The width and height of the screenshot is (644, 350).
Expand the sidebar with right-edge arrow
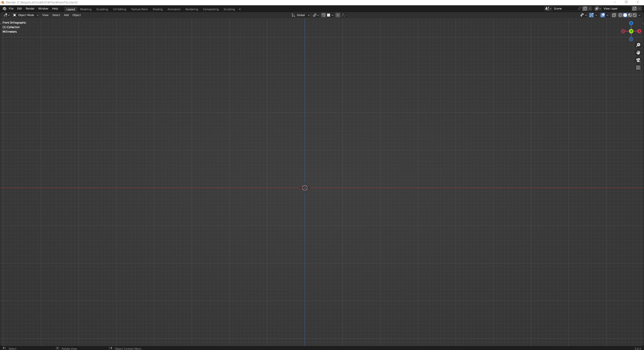coord(643,24)
